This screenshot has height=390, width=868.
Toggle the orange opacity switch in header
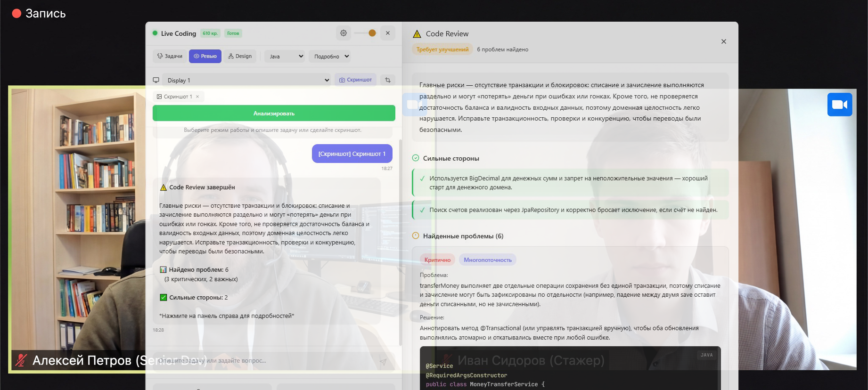(x=365, y=33)
